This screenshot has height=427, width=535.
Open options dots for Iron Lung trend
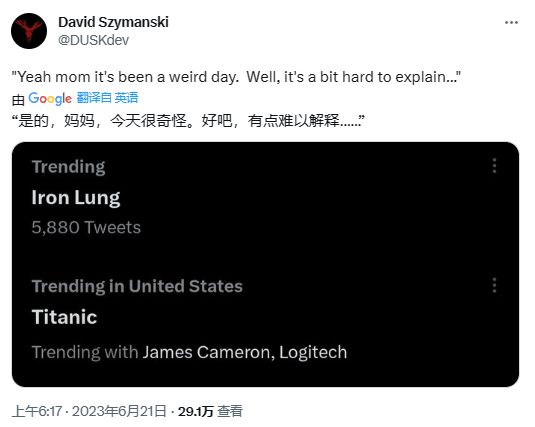click(x=494, y=166)
